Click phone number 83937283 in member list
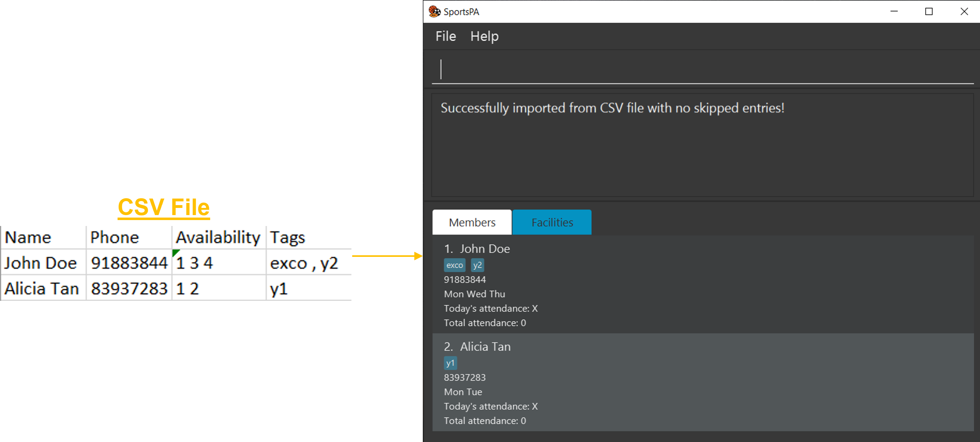The height and width of the screenshot is (442, 980). (465, 377)
